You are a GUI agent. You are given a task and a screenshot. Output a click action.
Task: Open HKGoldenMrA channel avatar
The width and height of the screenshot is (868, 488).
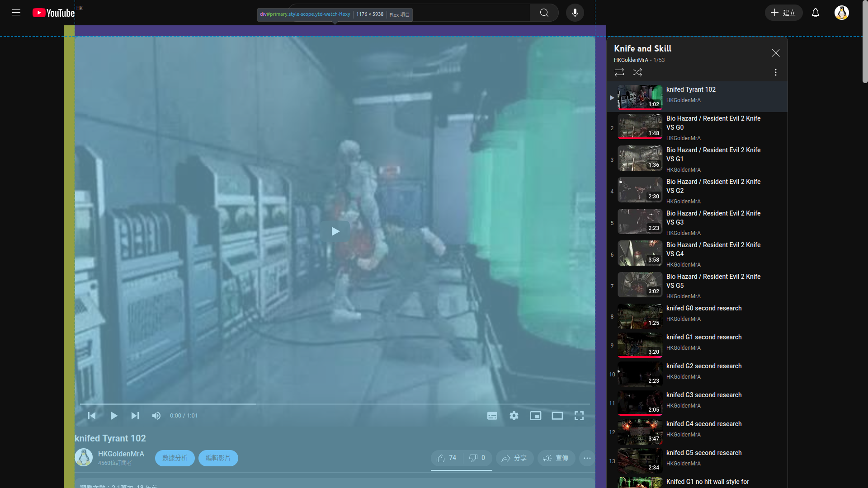coord(84,457)
